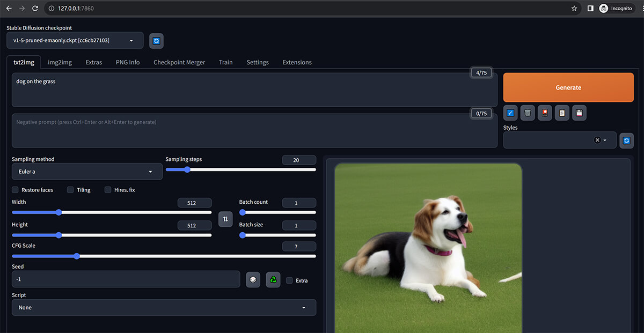644x333 pixels.
Task: Apply styles using the clipboard icon
Action: pyautogui.click(x=562, y=113)
